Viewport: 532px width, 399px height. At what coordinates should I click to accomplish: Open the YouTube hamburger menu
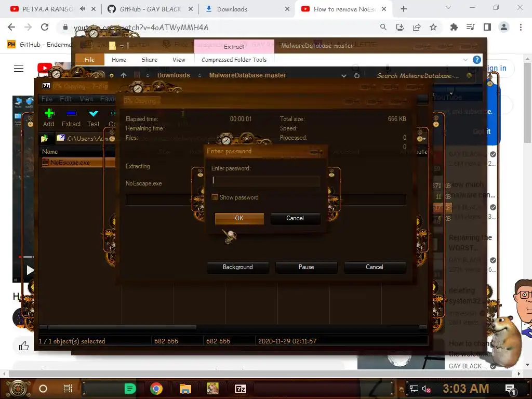click(x=19, y=68)
